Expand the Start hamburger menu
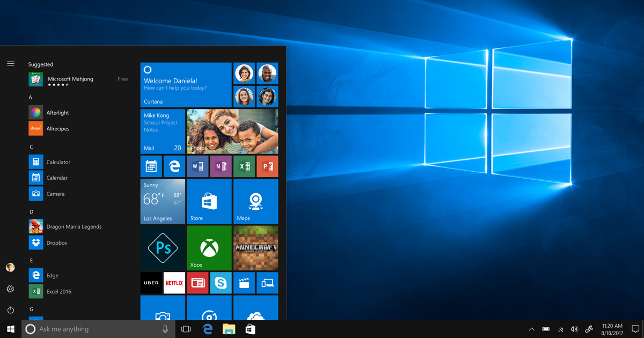The image size is (644, 338). coord(10,64)
